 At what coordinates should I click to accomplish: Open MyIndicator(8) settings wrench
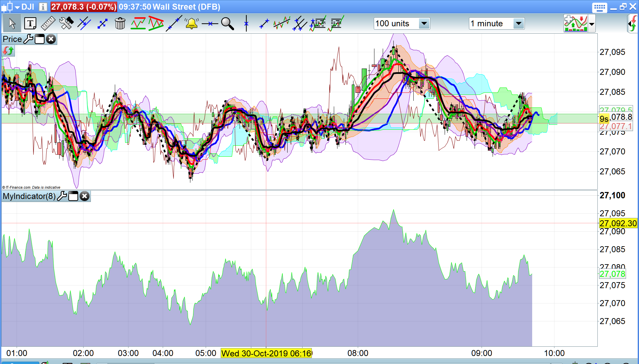pos(62,196)
